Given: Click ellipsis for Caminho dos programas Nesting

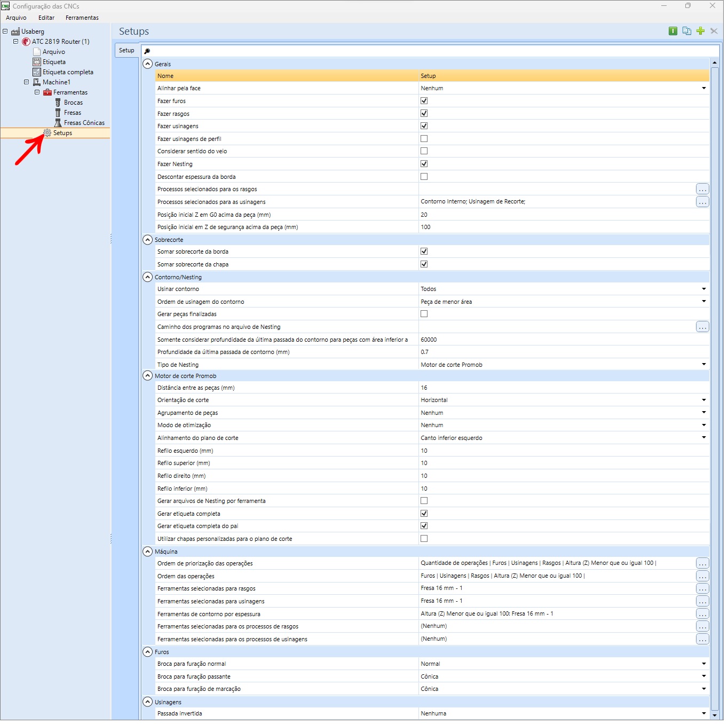Looking at the screenshot, I should (702, 327).
